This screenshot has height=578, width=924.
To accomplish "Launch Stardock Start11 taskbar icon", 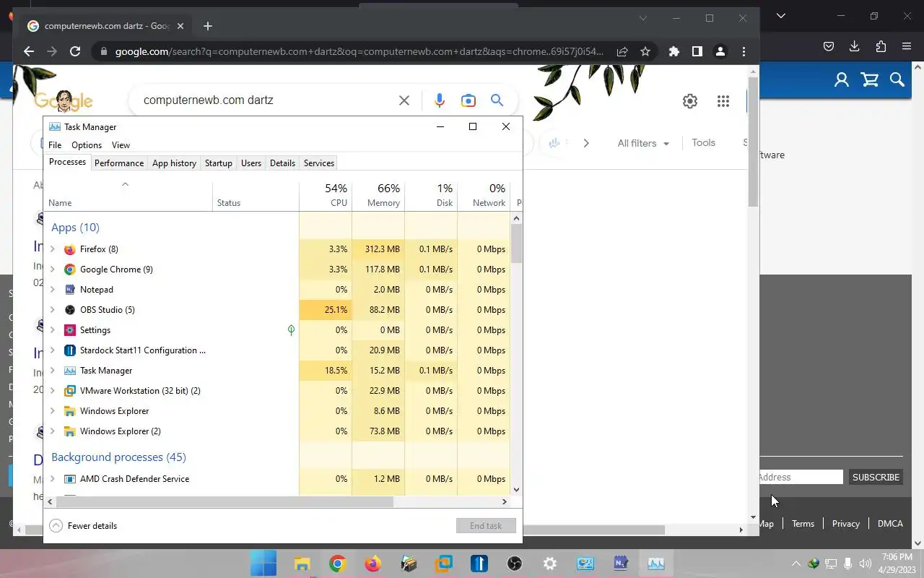I will click(x=479, y=564).
